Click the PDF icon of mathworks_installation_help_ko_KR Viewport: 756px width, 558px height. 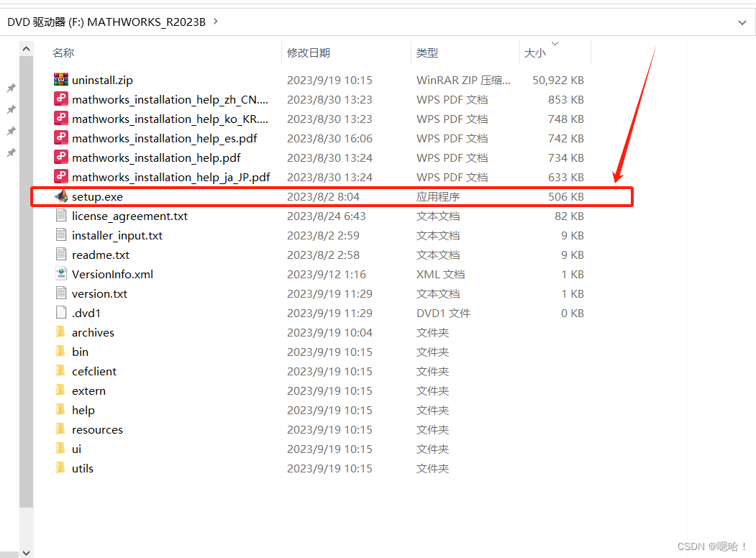tap(60, 118)
